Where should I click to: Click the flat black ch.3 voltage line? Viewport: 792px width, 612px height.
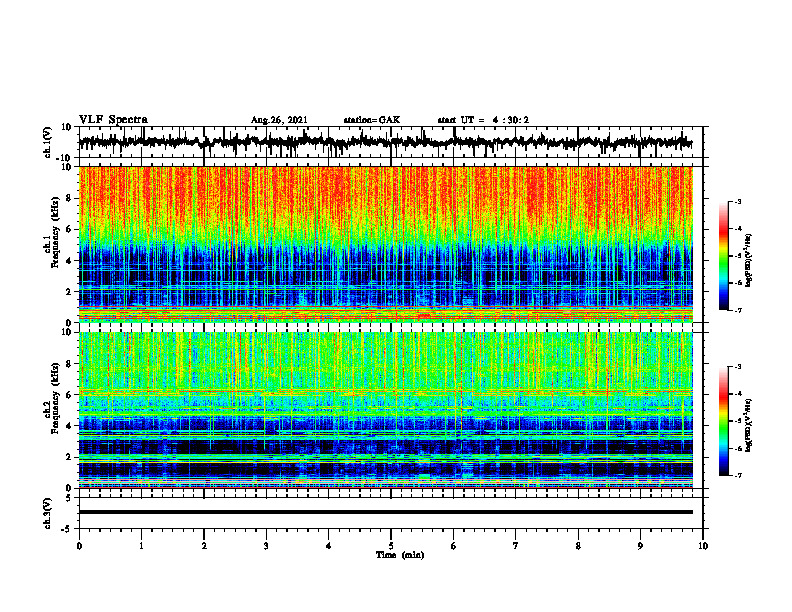(385, 512)
